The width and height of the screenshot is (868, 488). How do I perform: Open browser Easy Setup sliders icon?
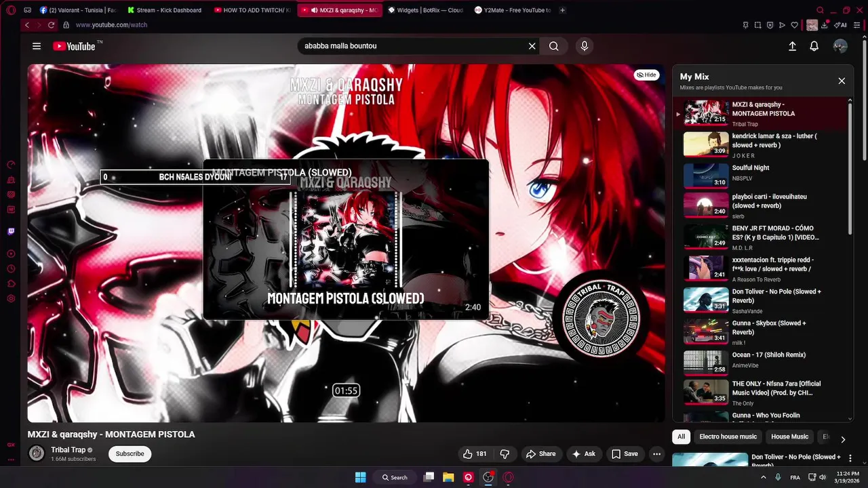pos(858,25)
